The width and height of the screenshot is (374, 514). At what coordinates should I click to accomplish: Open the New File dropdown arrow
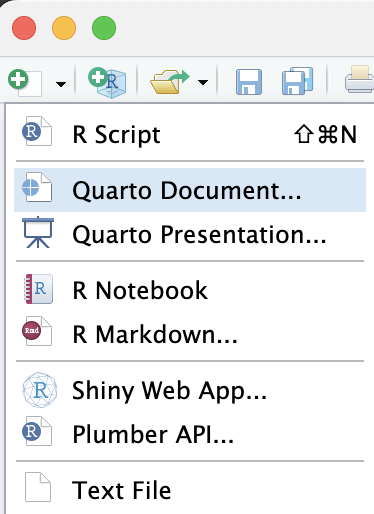61,84
